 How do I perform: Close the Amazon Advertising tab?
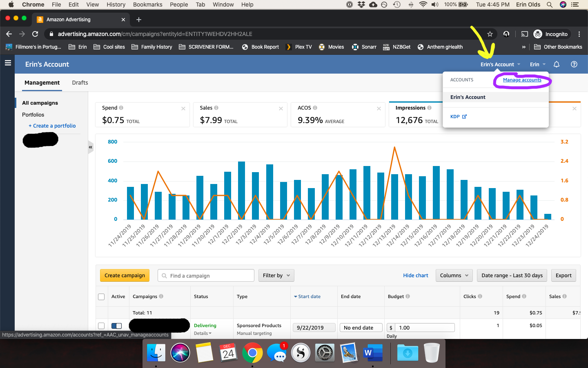[123, 19]
